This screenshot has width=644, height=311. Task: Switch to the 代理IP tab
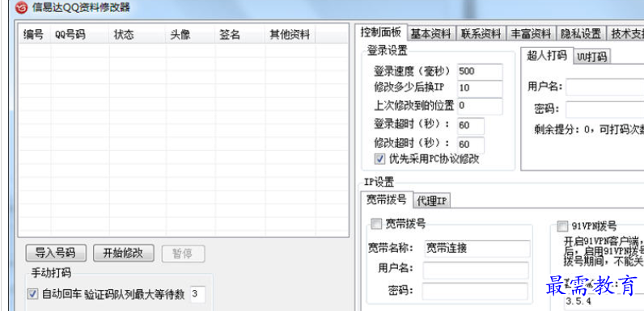point(432,200)
